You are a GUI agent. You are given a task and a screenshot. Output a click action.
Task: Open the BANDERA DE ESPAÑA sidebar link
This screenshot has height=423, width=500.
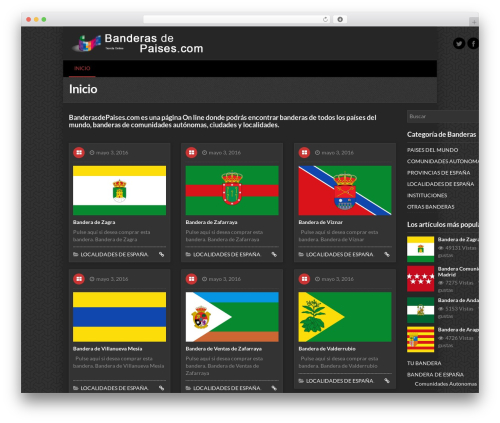pyautogui.click(x=435, y=375)
